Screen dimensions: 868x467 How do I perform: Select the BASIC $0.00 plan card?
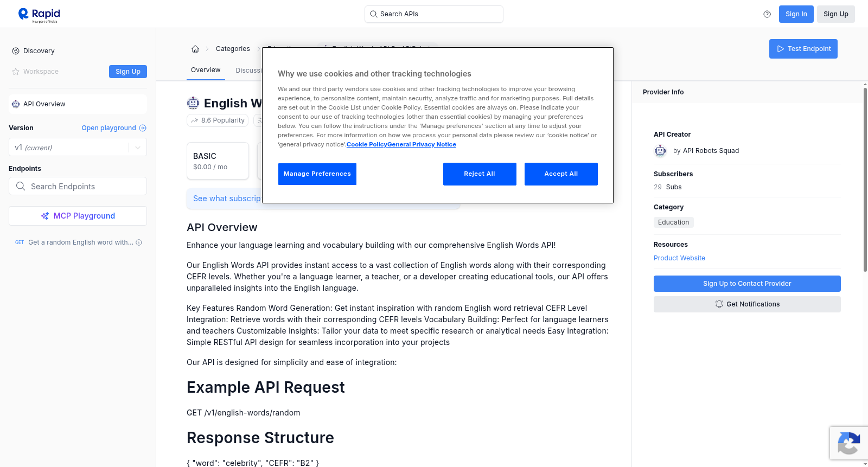coord(218,161)
